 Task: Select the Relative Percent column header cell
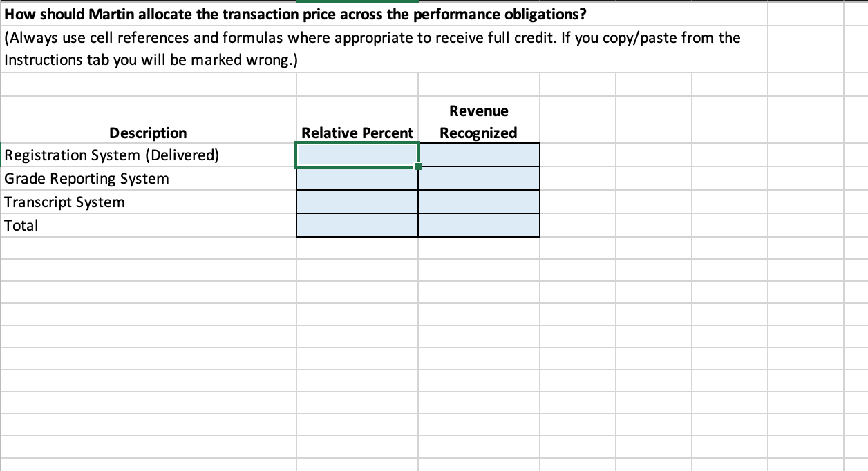coord(357,133)
